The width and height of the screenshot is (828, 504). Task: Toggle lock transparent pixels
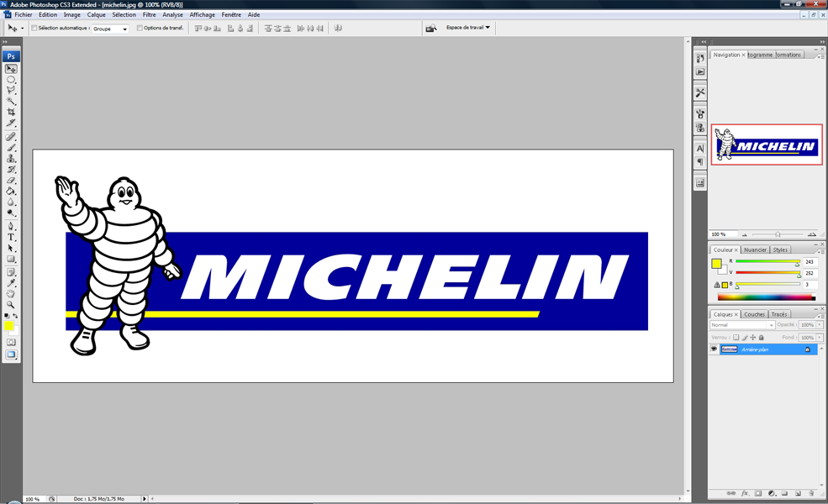click(736, 337)
